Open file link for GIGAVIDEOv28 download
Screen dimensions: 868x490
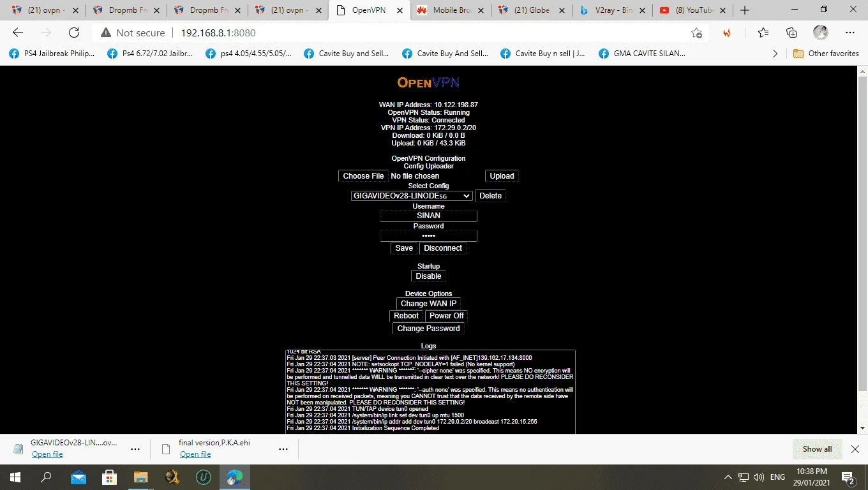coord(47,454)
